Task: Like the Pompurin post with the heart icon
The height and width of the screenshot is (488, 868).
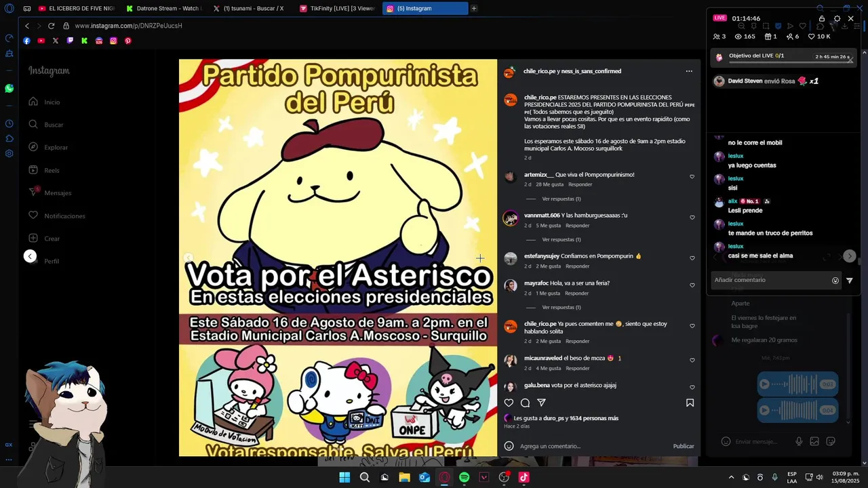Action: pyautogui.click(x=509, y=403)
